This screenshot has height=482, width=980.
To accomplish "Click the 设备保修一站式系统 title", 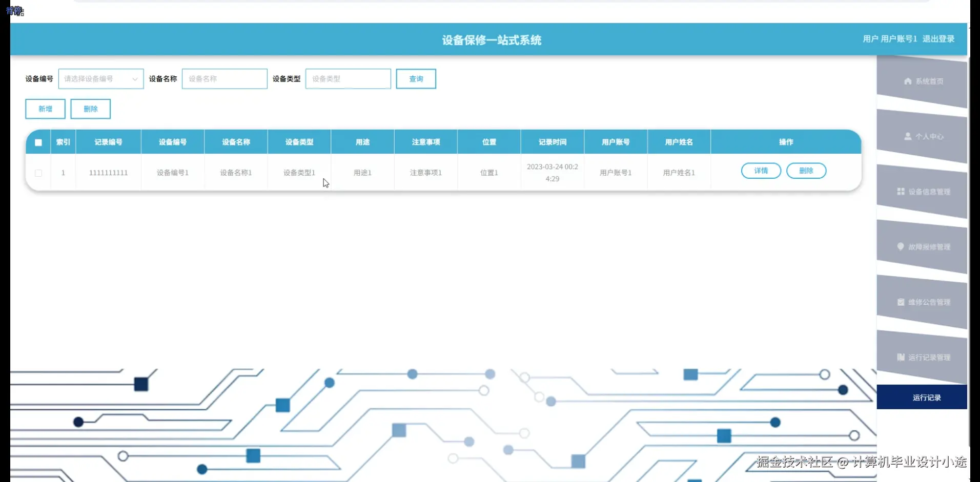I will coord(492,40).
